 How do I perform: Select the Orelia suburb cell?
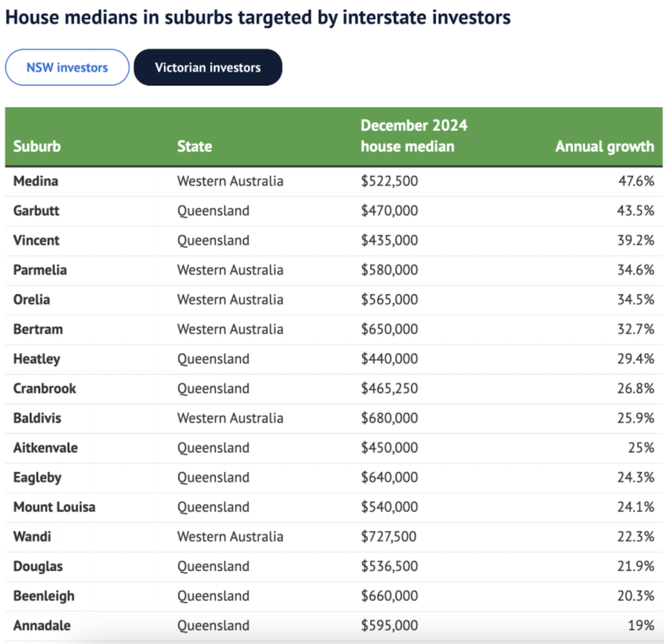(31, 300)
